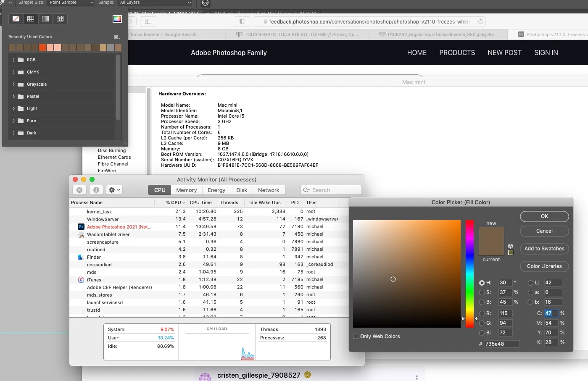Viewport: 588px width, 381px height.
Task: Click the eyedropper tool preset icon
Action: pos(3,3)
